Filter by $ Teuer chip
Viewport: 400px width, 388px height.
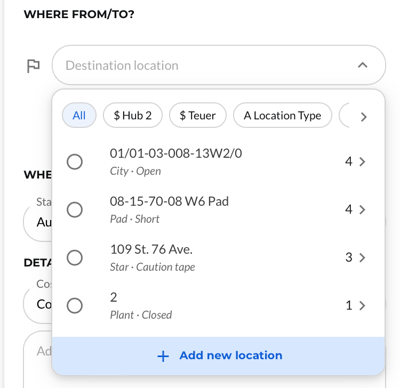(198, 115)
